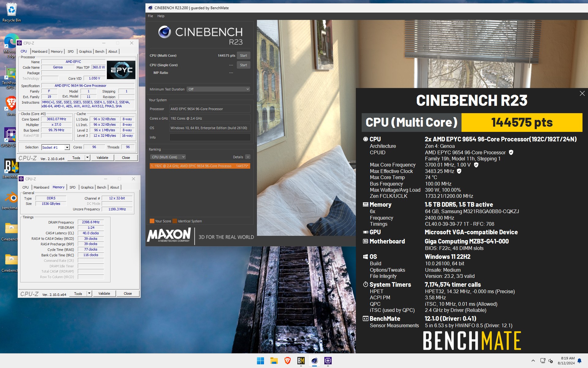This screenshot has height=368, width=588.
Task: Click the shield beside Max Core Frequency
Action: pyautogui.click(x=476, y=165)
